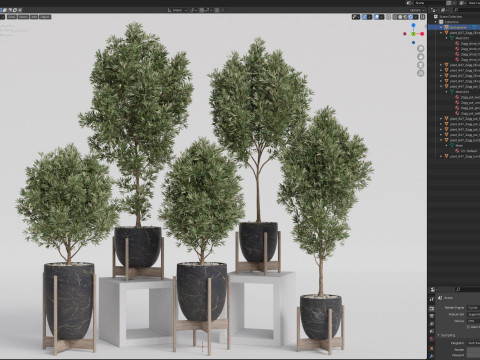Open the viewport shading options dropdown arrow

pyautogui.click(x=416, y=17)
